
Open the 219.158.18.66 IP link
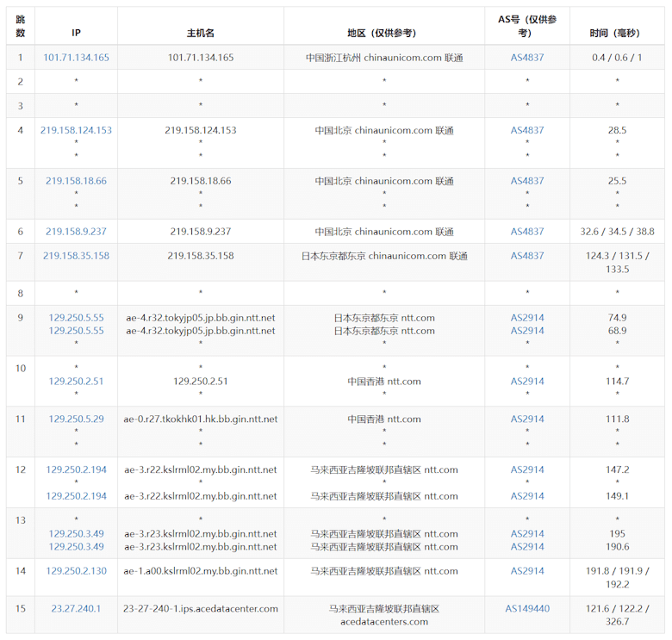click(76, 181)
